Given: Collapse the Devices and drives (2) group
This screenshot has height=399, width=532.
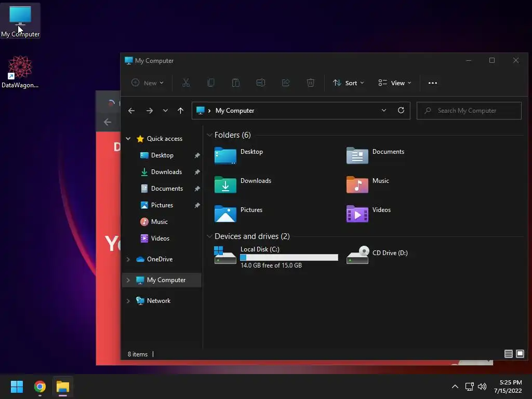Looking at the screenshot, I should point(209,236).
